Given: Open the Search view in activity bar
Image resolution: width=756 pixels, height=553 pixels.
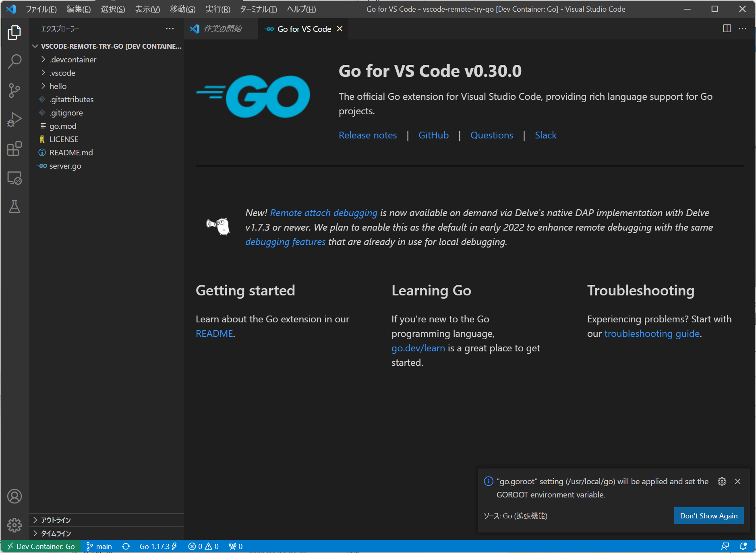Looking at the screenshot, I should pos(14,62).
